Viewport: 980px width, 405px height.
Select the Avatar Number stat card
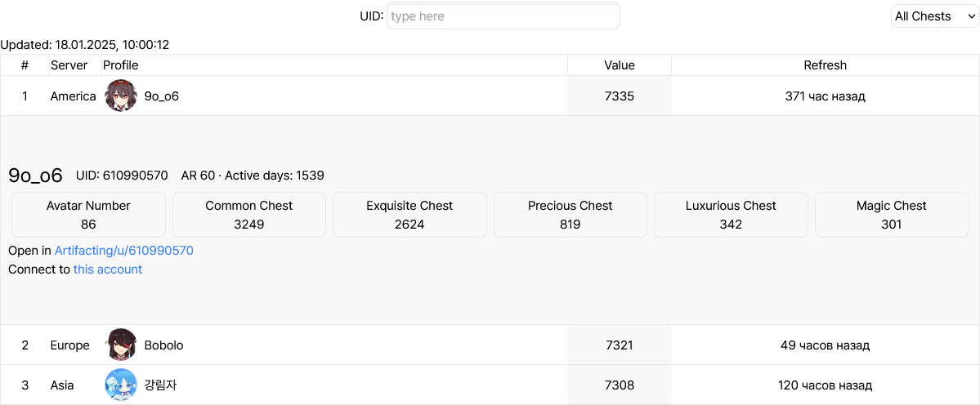[x=88, y=215]
